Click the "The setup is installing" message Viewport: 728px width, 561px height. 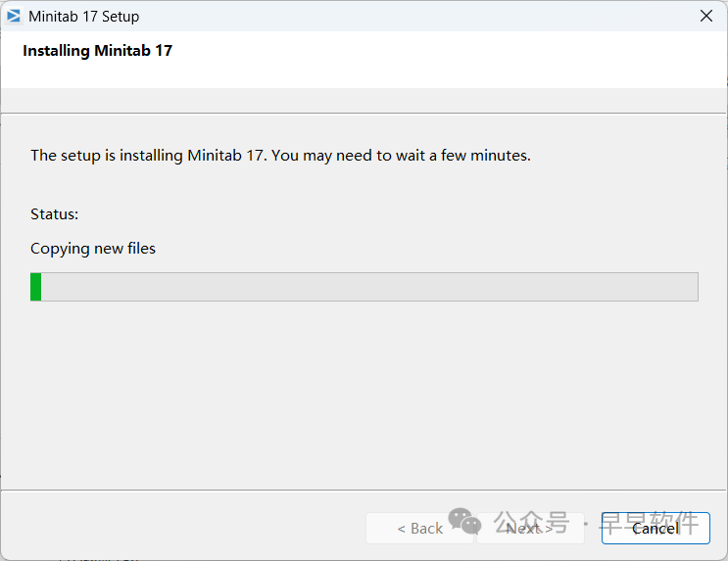[x=149, y=155]
